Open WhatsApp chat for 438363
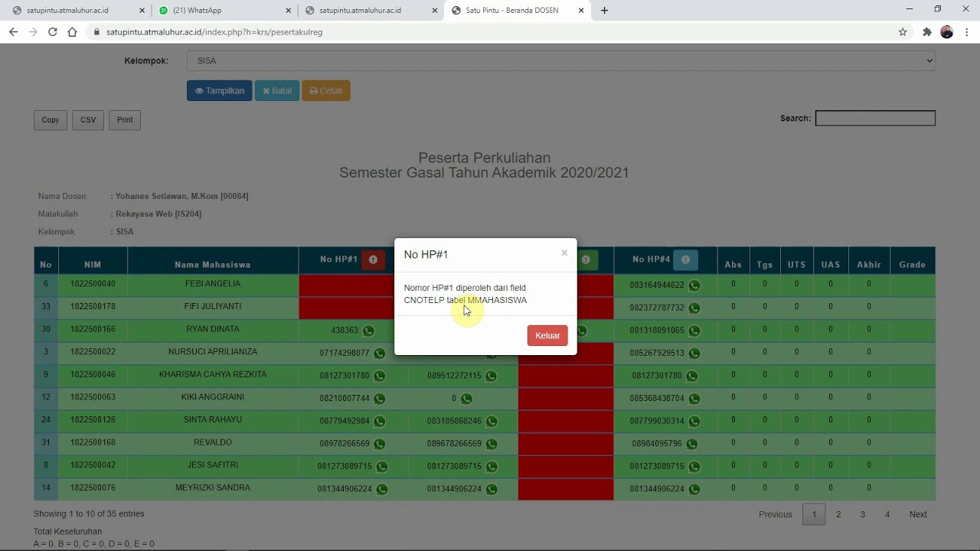 pyautogui.click(x=368, y=331)
